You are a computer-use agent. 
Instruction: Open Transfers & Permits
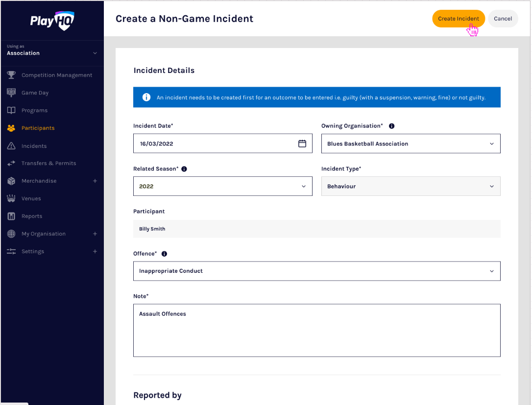pyautogui.click(x=49, y=163)
